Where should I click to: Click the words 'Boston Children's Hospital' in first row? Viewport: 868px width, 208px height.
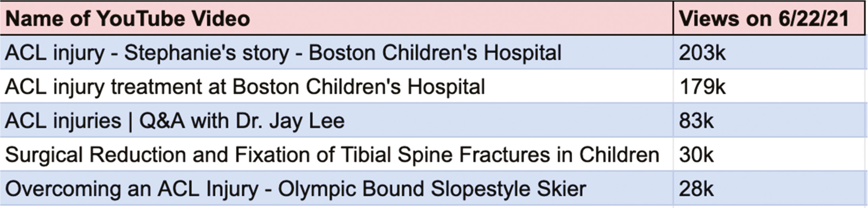[x=435, y=53]
